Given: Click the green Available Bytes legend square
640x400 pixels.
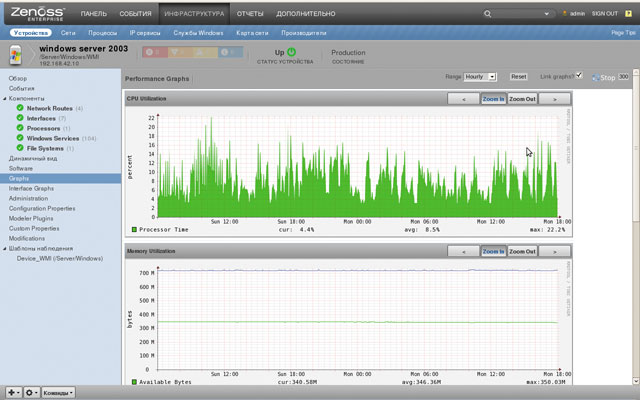Looking at the screenshot, I should pyautogui.click(x=134, y=382).
